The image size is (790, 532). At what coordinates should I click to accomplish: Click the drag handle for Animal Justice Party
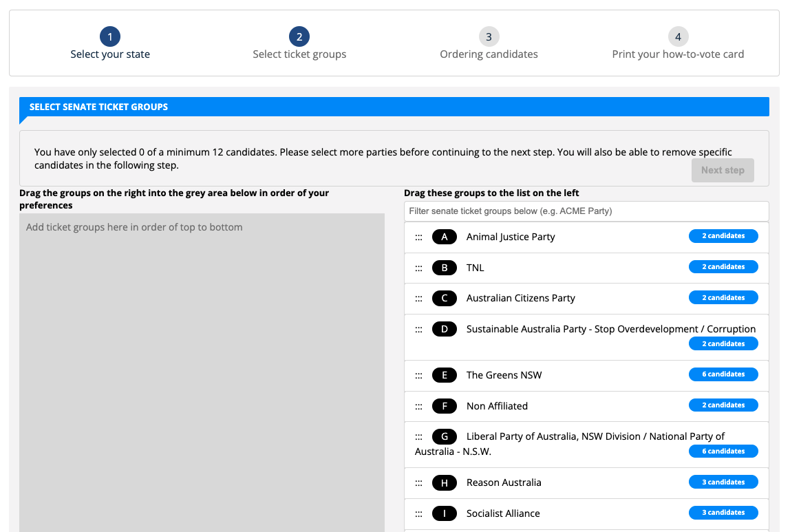(418, 237)
